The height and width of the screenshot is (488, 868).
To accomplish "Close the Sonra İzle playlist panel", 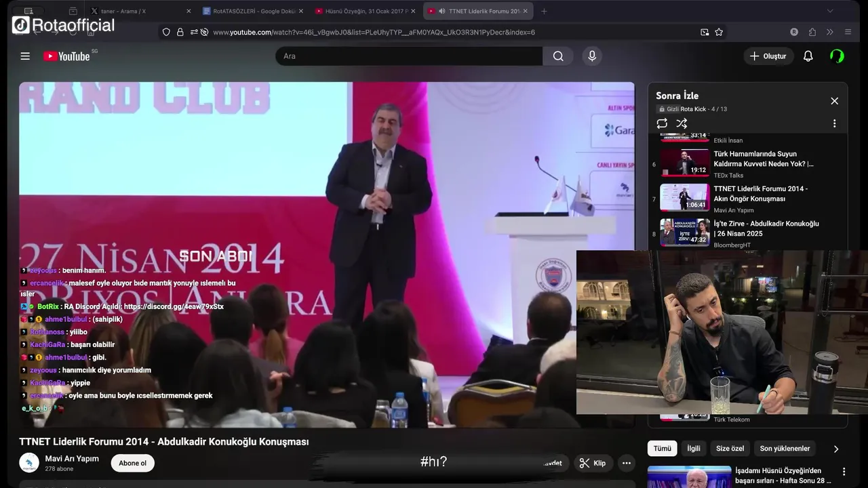I will click(834, 101).
